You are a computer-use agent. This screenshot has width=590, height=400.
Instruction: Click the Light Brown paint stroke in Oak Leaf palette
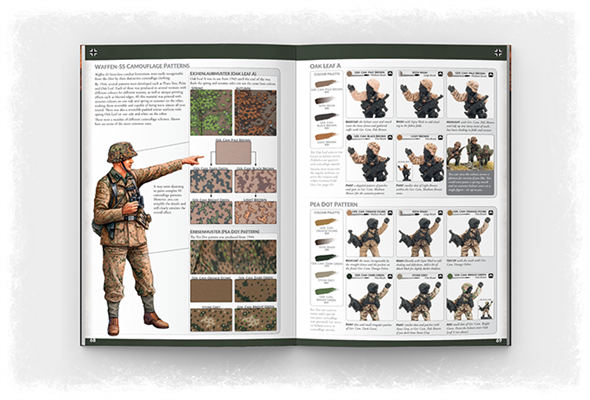point(326,136)
